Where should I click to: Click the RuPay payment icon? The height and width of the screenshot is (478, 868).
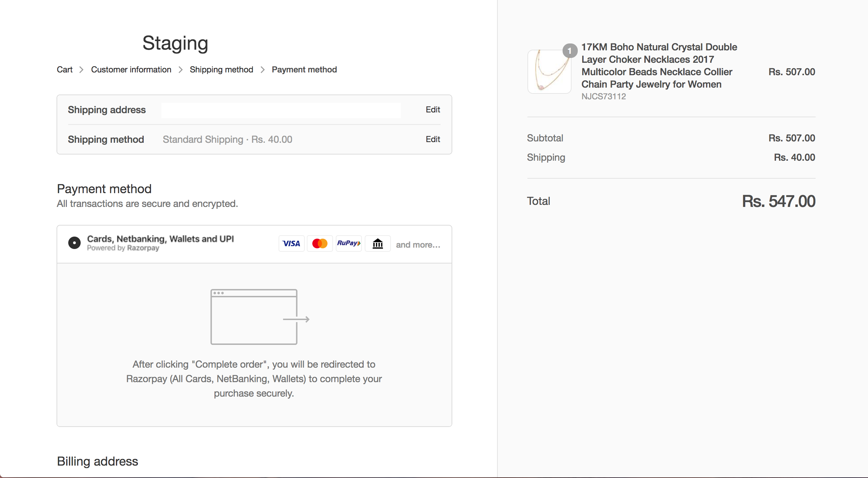click(x=348, y=243)
